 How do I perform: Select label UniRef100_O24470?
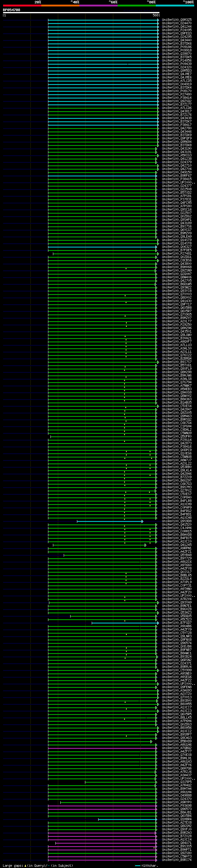click(x=177, y=23)
